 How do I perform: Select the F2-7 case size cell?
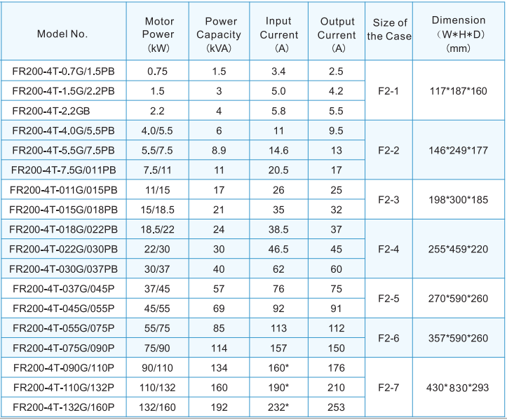388,386
